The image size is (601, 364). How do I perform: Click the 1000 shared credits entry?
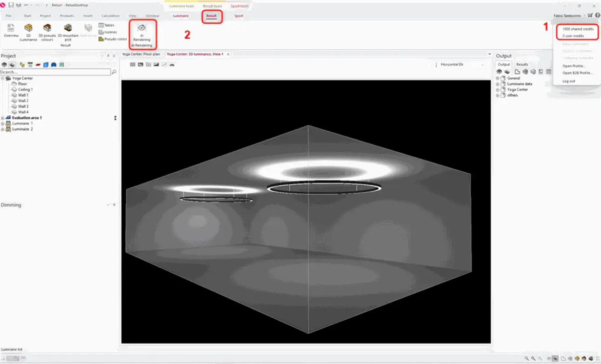pos(578,29)
